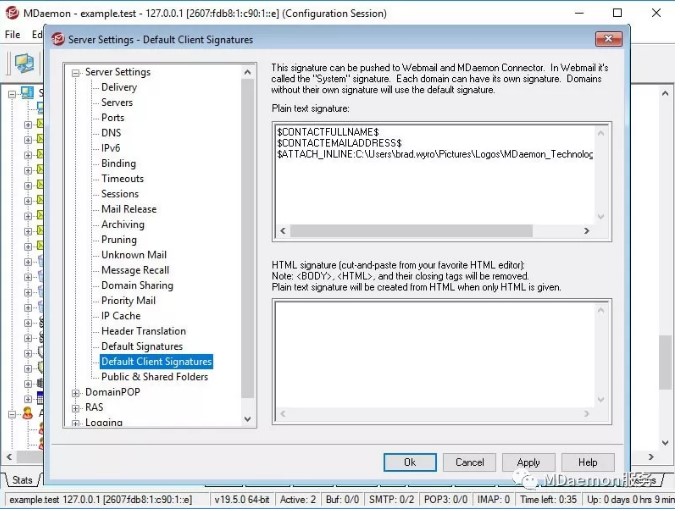This screenshot has width=680, height=511.
Task: Click the Cancel button
Action: pos(469,462)
